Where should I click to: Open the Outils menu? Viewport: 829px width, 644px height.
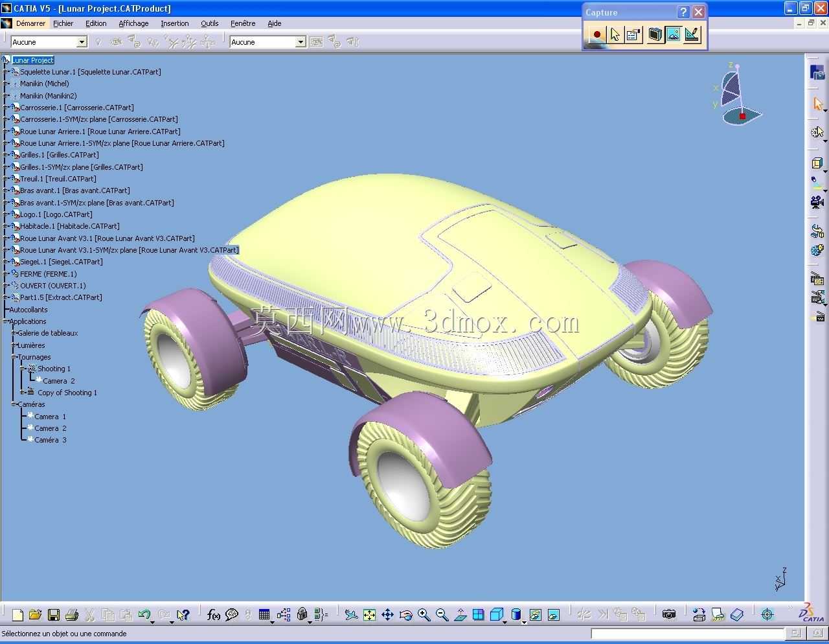point(210,23)
